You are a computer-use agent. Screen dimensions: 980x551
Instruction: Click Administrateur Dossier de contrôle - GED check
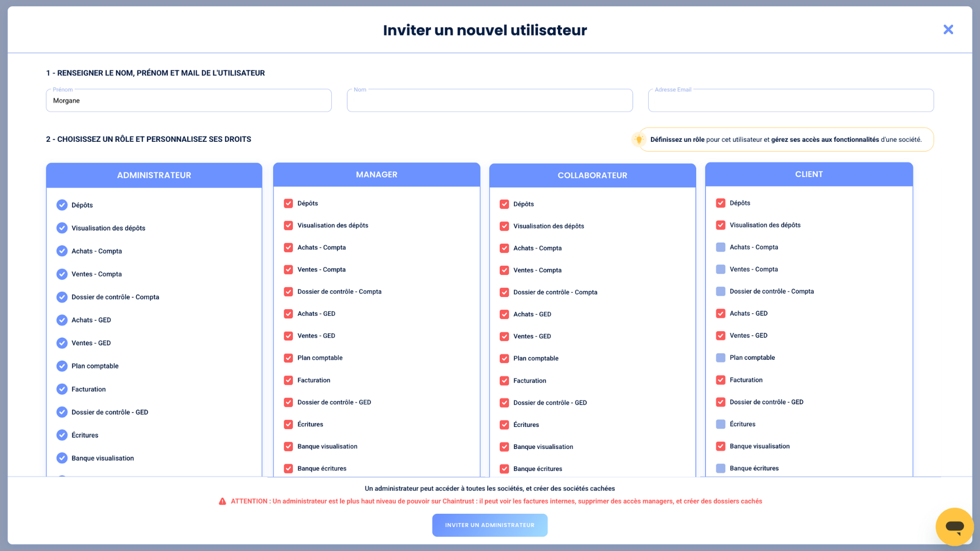(x=62, y=412)
